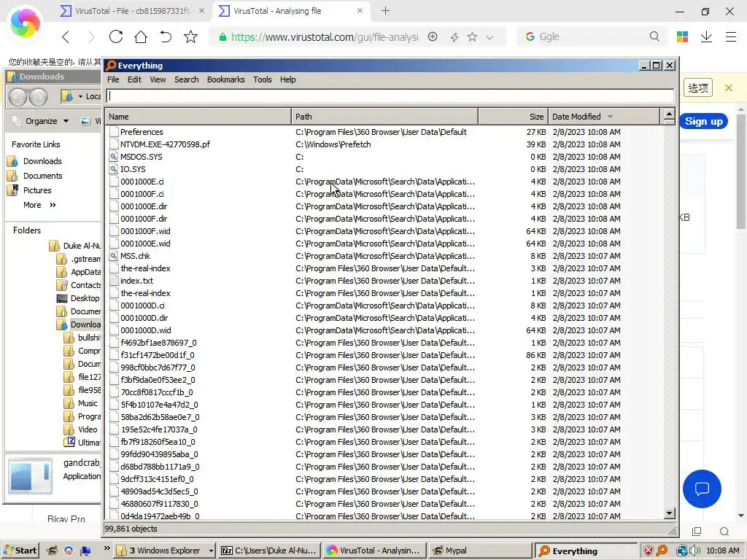The width and height of the screenshot is (747, 560).
Task: Click the 选项 options button
Action: (698, 87)
